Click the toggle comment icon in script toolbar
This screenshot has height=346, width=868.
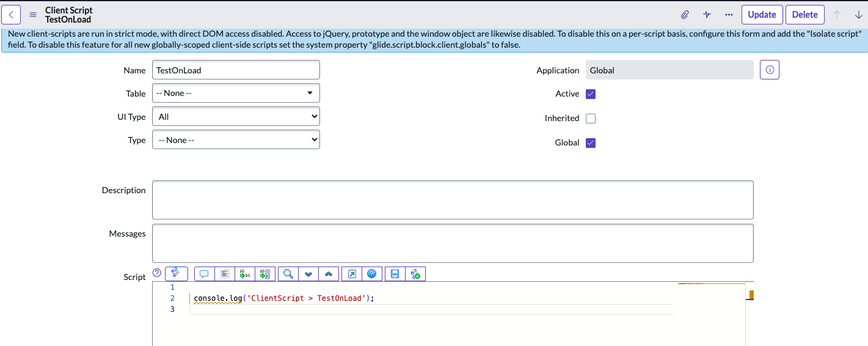coord(205,274)
